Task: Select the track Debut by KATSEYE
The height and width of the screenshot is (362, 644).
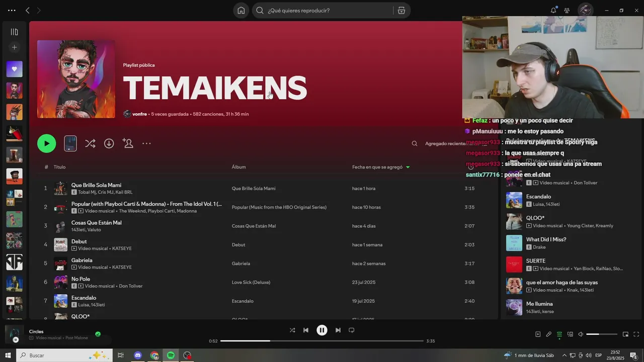Action: [79, 241]
